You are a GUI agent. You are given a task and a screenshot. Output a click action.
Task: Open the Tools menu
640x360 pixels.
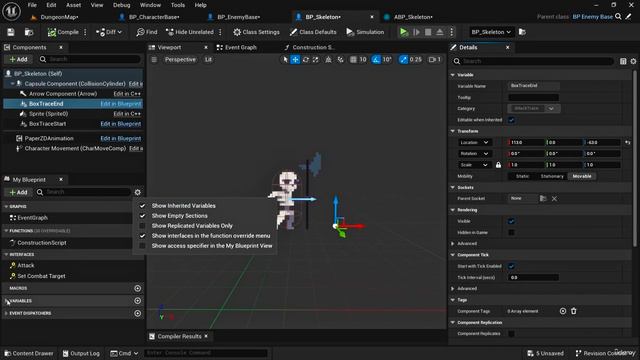pos(178,5)
